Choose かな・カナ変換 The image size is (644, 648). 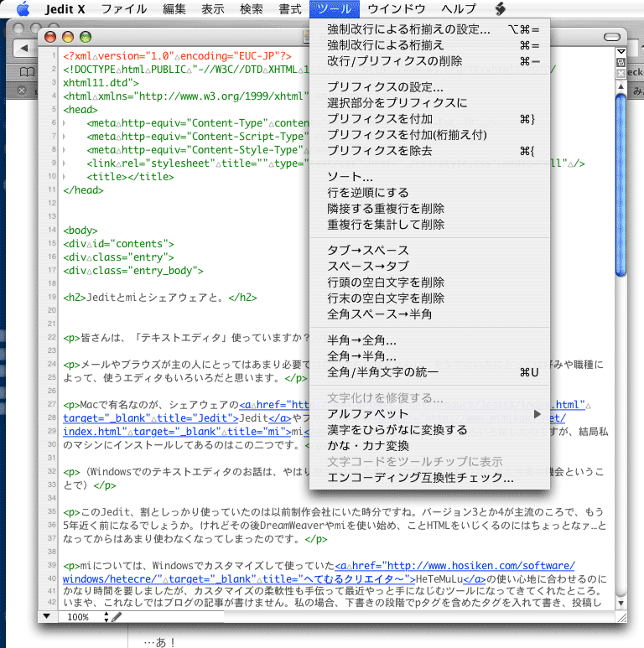click(x=430, y=445)
